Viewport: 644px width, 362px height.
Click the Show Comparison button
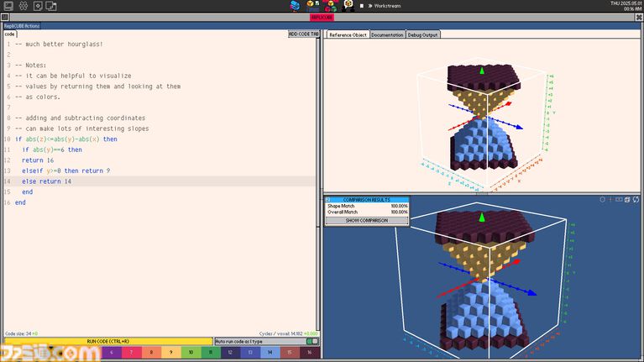(366, 220)
